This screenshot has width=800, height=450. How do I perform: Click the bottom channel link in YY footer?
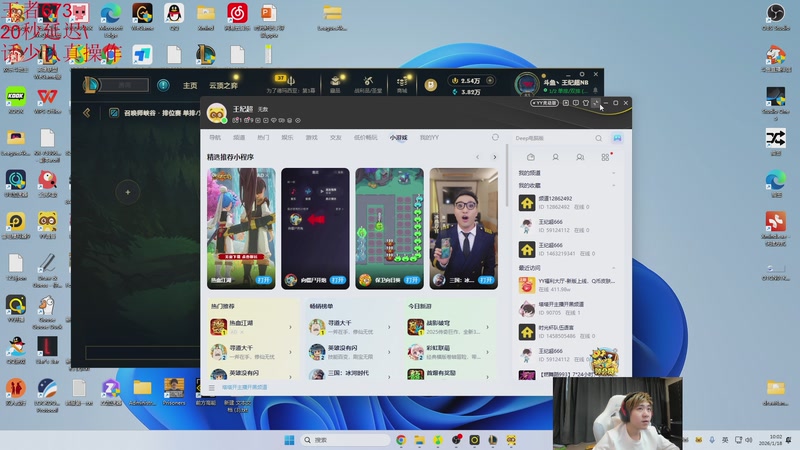[244, 388]
